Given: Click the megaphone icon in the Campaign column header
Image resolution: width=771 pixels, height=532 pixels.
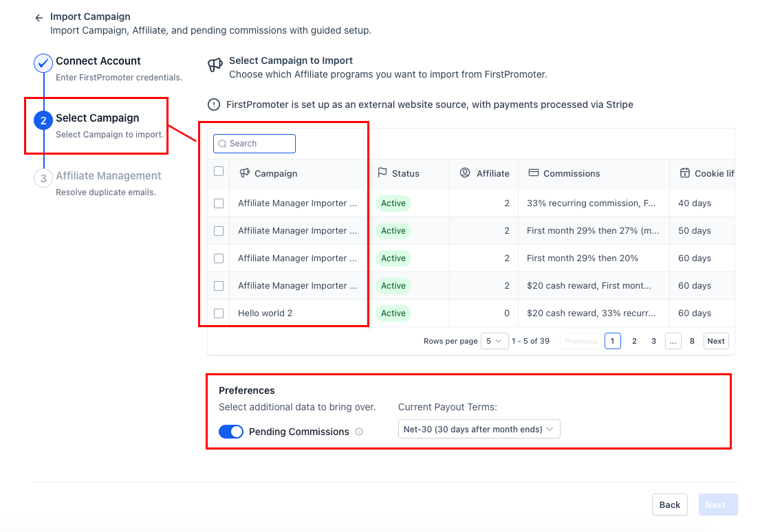Looking at the screenshot, I should (244, 173).
